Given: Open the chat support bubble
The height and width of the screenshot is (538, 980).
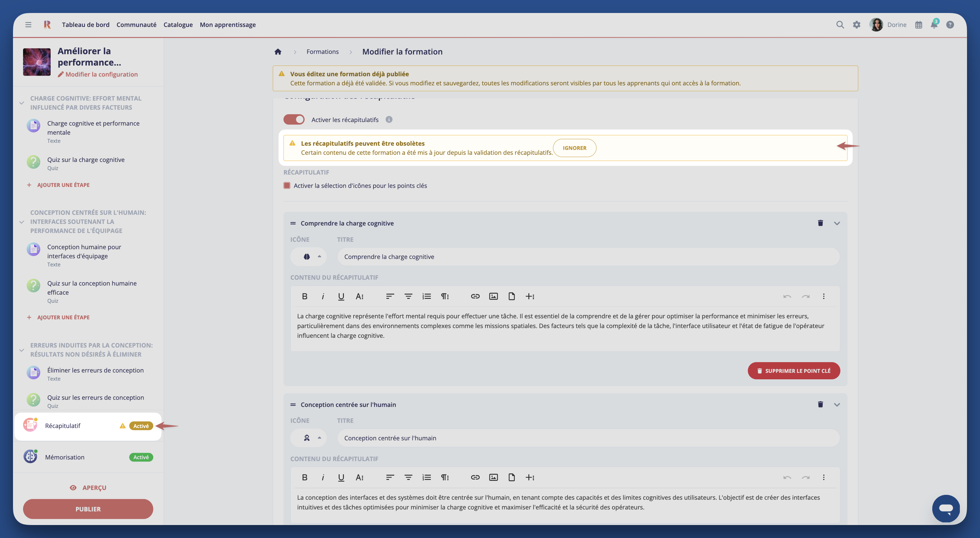Looking at the screenshot, I should pos(945,508).
